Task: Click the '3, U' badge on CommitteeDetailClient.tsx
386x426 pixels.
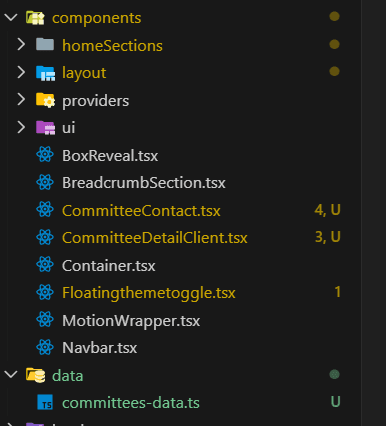Action: (x=328, y=237)
